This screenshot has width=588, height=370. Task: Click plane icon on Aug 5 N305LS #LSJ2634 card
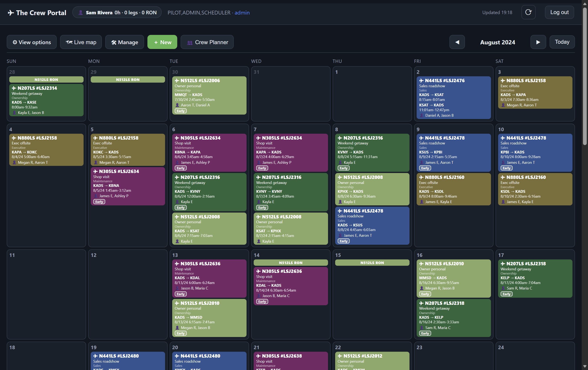tap(96, 171)
